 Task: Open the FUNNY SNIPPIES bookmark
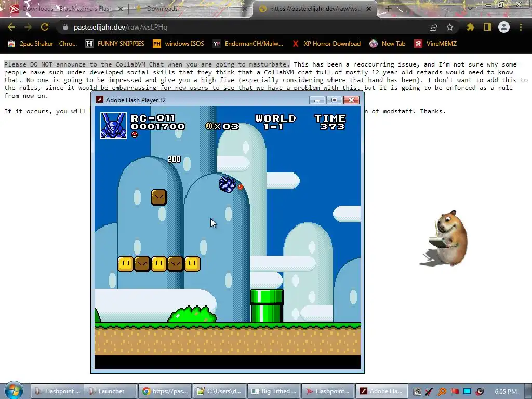coord(115,44)
